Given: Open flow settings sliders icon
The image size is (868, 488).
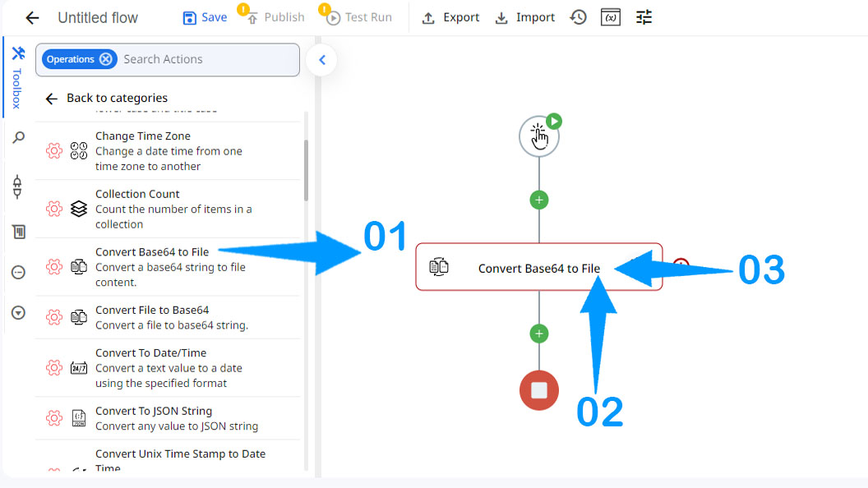Looking at the screenshot, I should click(644, 18).
